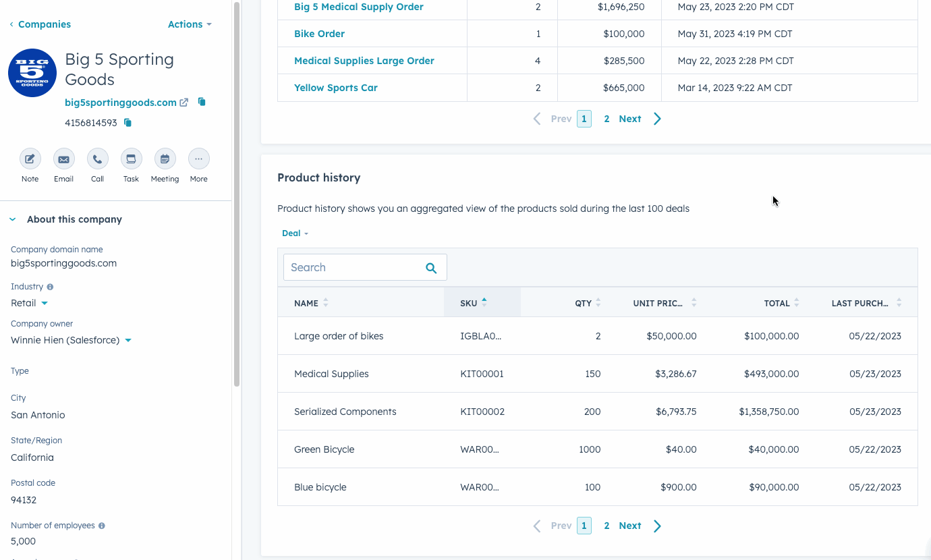Click the Email envelope icon
Screen dimensions: 931x560
63,159
